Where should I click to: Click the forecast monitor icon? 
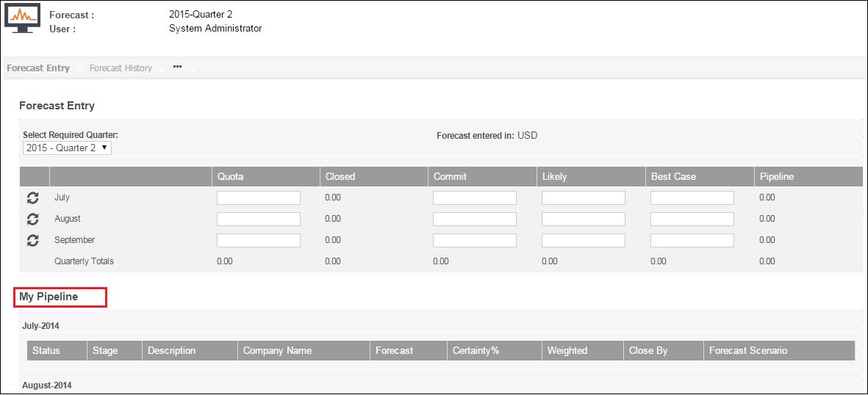click(x=22, y=20)
